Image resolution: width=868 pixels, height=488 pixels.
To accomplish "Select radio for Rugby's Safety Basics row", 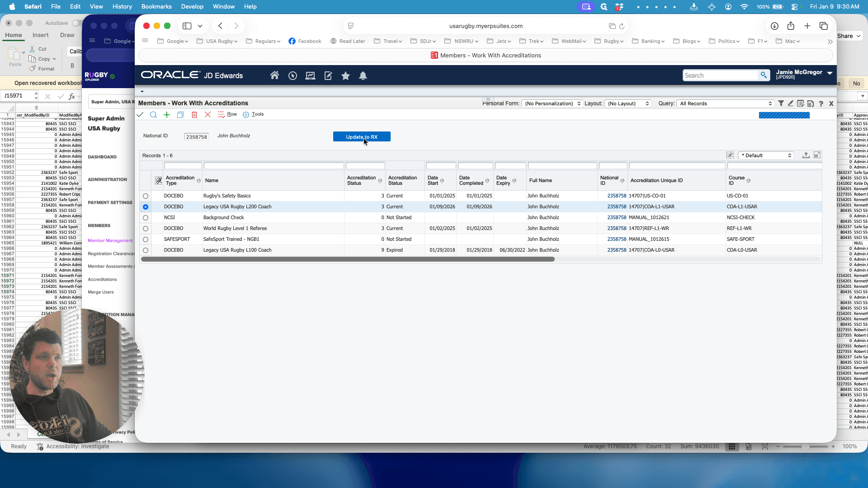I will click(x=146, y=196).
